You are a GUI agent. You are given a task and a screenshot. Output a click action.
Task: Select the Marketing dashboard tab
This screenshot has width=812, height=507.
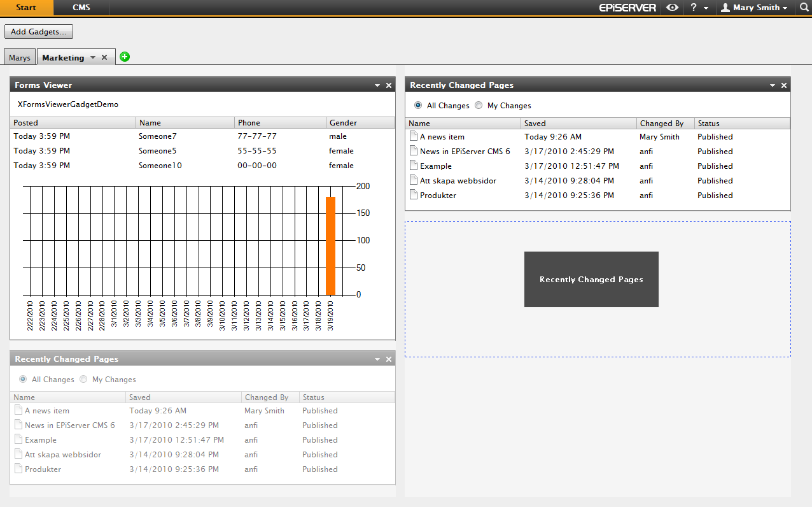[63, 57]
